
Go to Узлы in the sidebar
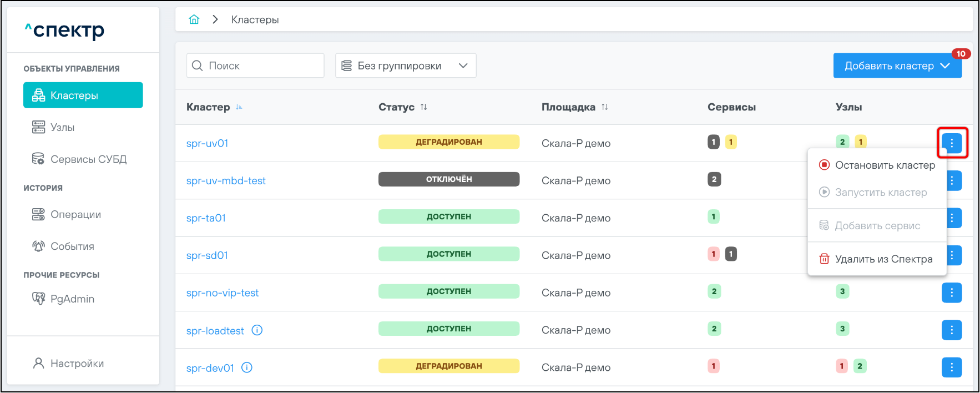62,128
